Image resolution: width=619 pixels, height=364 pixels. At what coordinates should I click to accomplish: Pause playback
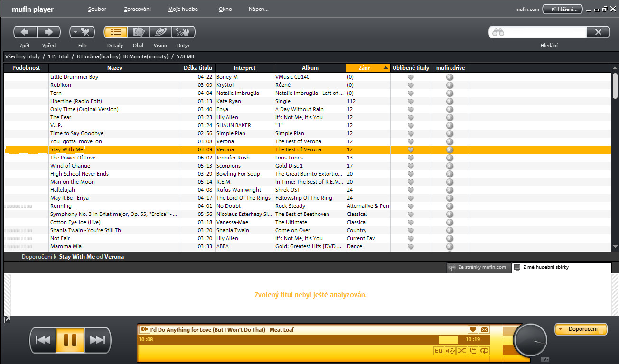pos(70,340)
